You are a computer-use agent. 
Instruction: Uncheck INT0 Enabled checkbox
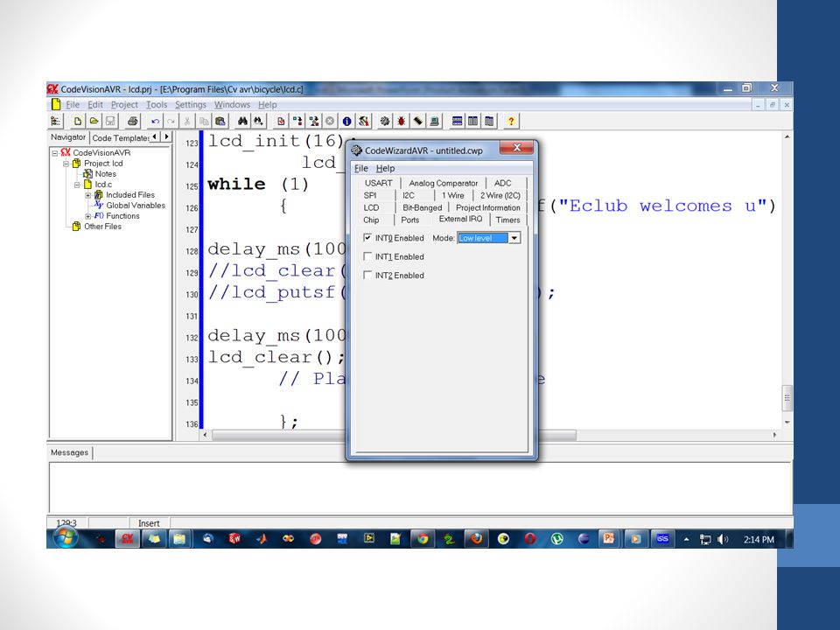pos(367,237)
